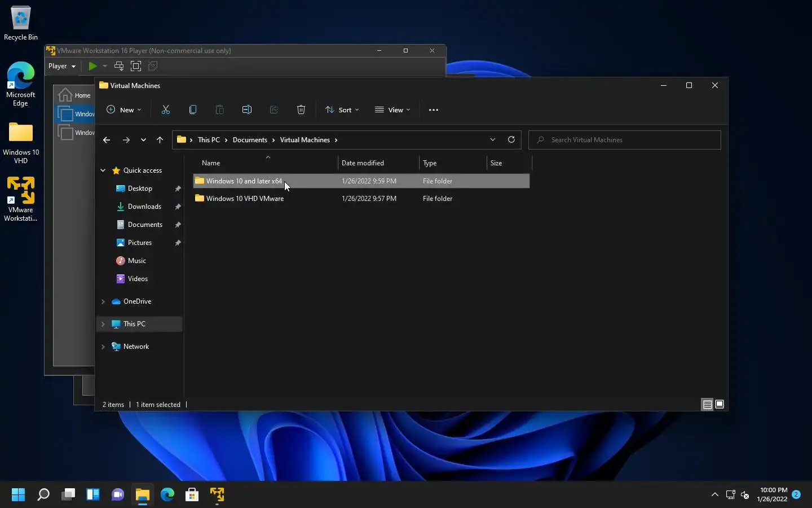Open Recent locations dropdown arrow
812x508 pixels.
(143, 140)
